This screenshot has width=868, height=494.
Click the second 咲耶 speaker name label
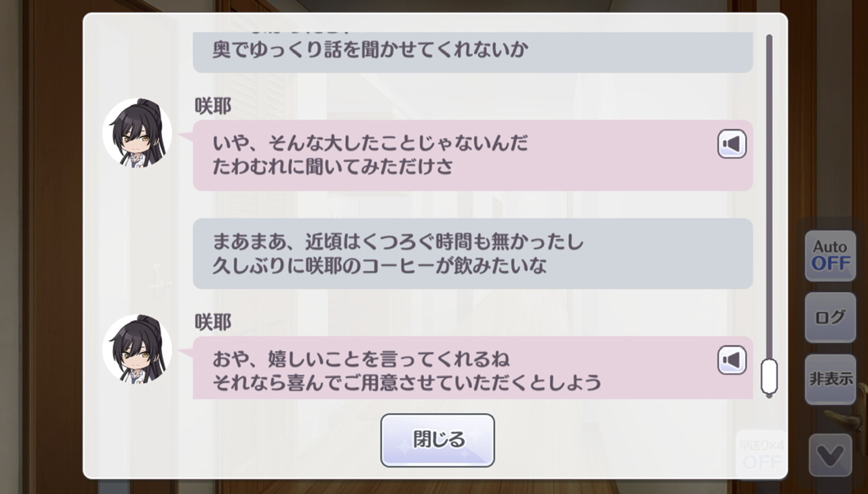pos(213,323)
